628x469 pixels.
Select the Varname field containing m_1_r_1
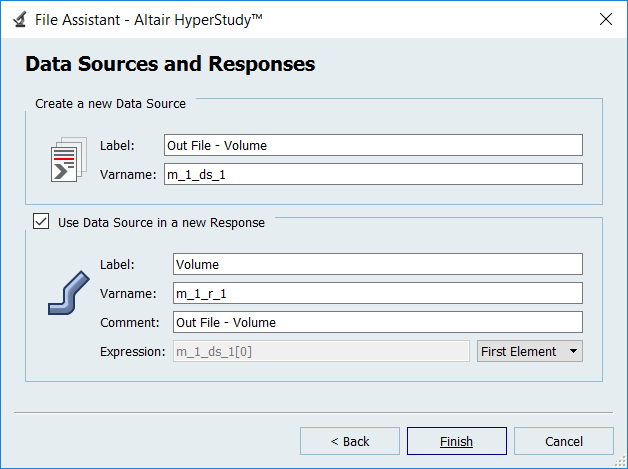pos(376,293)
